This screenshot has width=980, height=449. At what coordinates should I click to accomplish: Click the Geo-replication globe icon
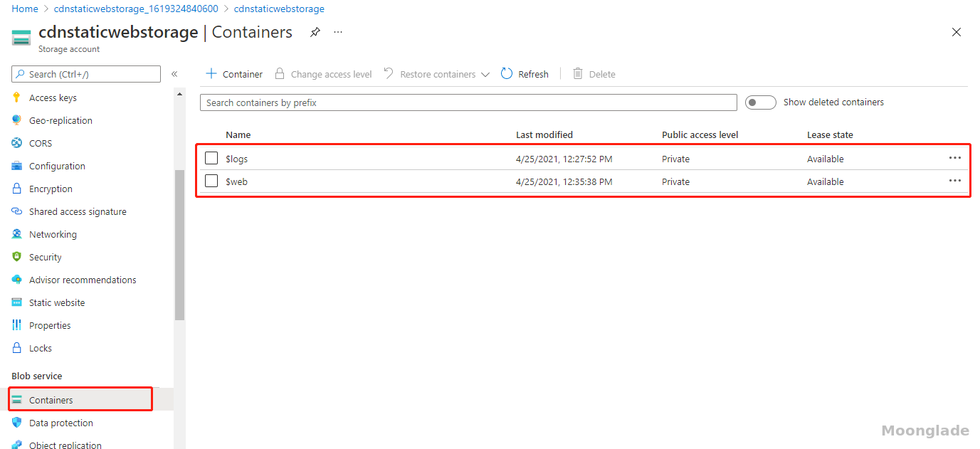(16, 120)
